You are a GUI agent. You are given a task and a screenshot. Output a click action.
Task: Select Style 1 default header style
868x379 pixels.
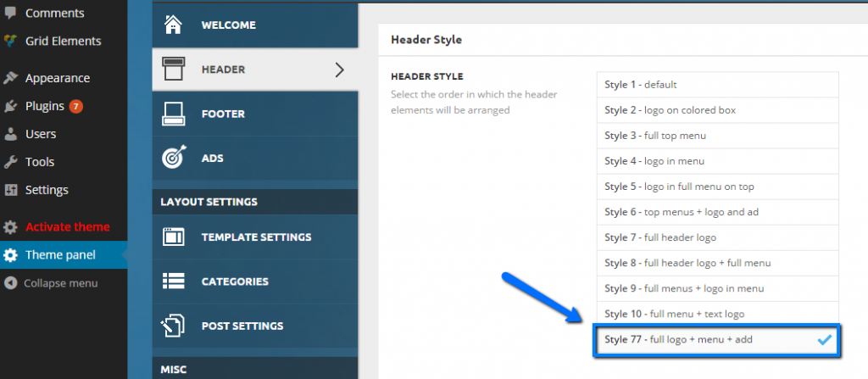[717, 85]
